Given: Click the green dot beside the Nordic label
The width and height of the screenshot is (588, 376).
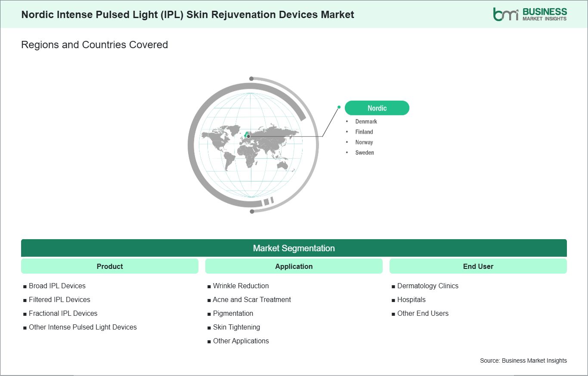Looking at the screenshot, I should (x=339, y=107).
